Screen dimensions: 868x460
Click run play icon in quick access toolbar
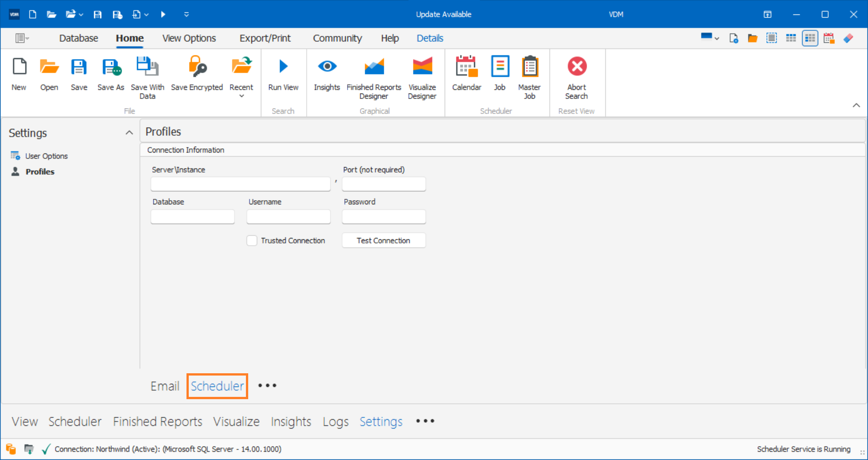pyautogui.click(x=163, y=15)
